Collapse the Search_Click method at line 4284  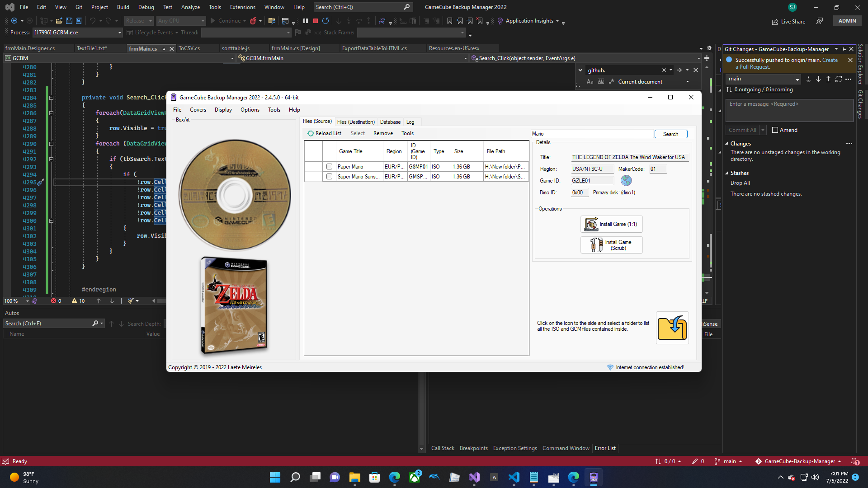(51, 98)
